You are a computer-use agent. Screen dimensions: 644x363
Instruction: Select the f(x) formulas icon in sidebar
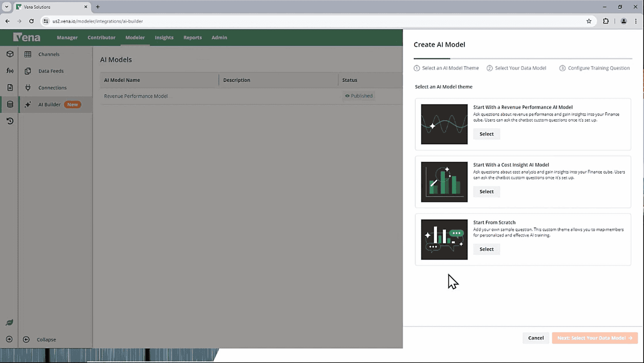[9, 71]
